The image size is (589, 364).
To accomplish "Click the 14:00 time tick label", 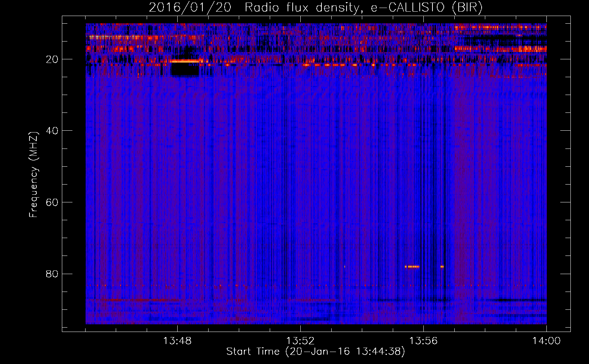I will click(546, 341).
